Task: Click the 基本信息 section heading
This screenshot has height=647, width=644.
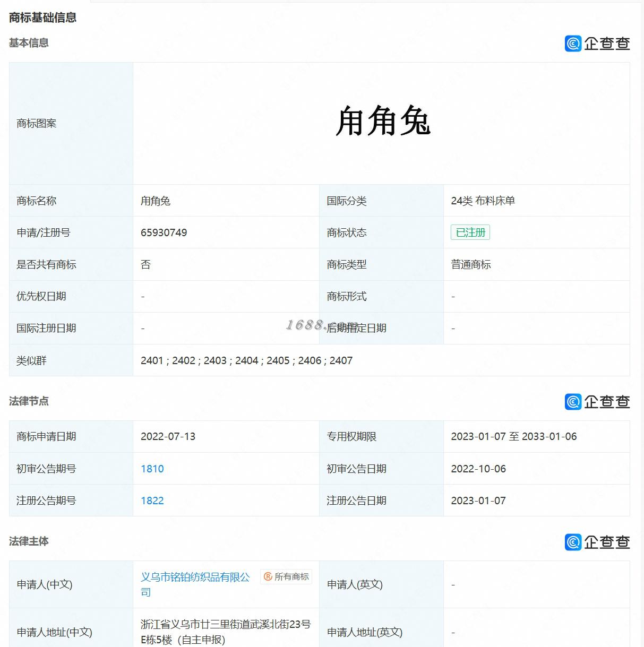Action: [x=29, y=43]
